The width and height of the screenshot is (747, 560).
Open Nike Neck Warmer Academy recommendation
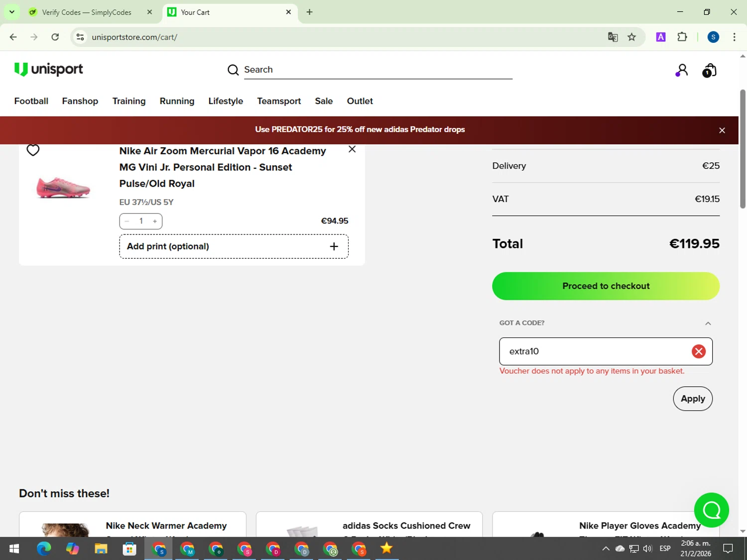(x=166, y=526)
